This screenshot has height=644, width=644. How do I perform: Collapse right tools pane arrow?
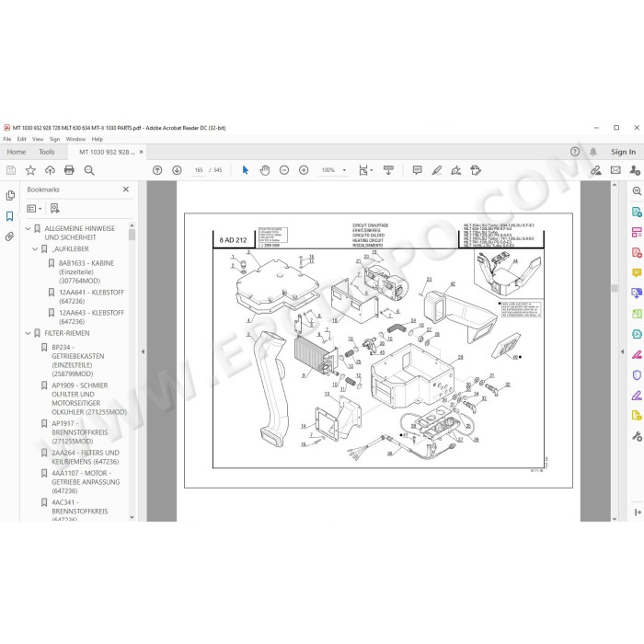pyautogui.click(x=622, y=351)
